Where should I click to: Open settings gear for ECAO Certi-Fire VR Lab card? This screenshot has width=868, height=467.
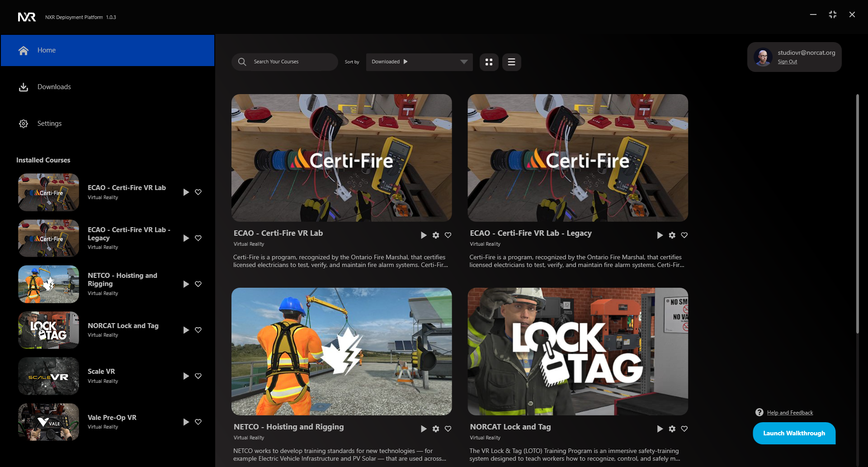436,235
